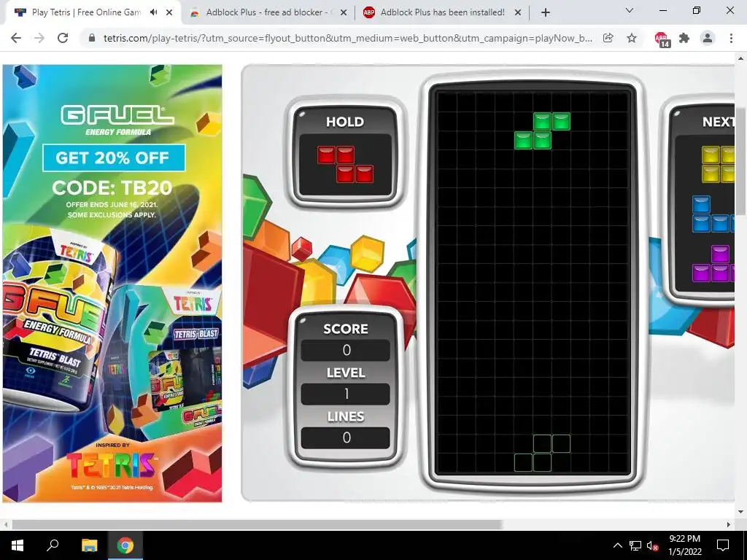Click the page horizontal scrollbar thumb
Viewport: 747px width, 560px height.
click(x=258, y=524)
